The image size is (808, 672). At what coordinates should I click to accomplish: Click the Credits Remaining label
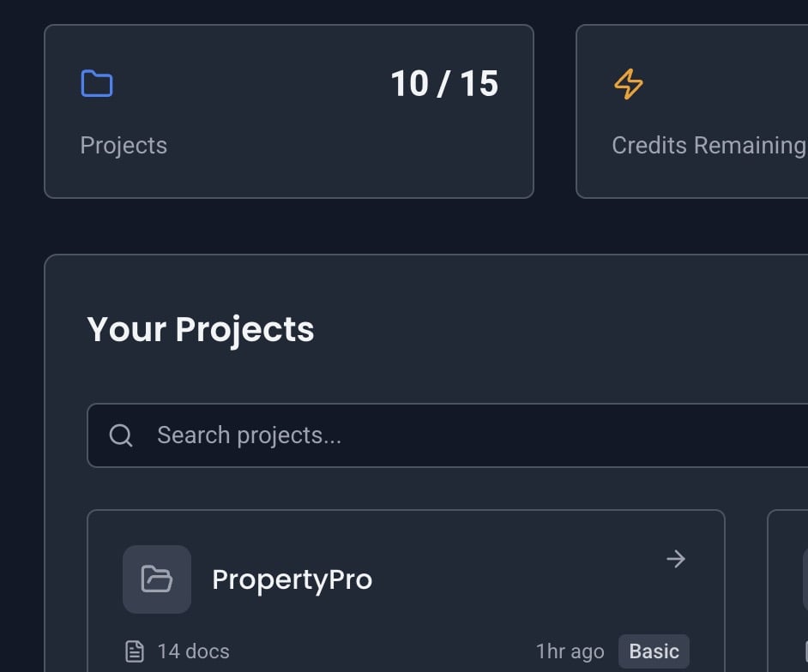[709, 146]
